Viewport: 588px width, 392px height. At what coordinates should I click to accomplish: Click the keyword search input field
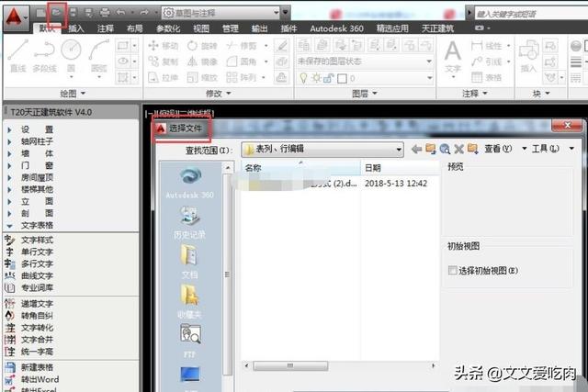[x=531, y=14]
